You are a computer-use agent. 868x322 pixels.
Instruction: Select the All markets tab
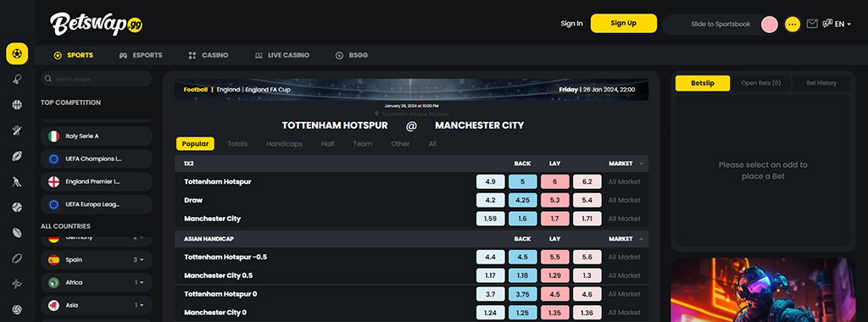432,144
